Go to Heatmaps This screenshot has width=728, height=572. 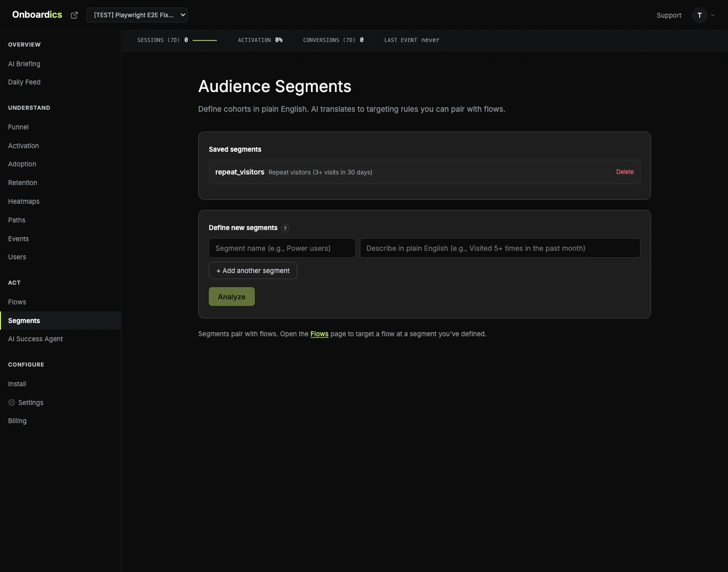click(x=60, y=201)
